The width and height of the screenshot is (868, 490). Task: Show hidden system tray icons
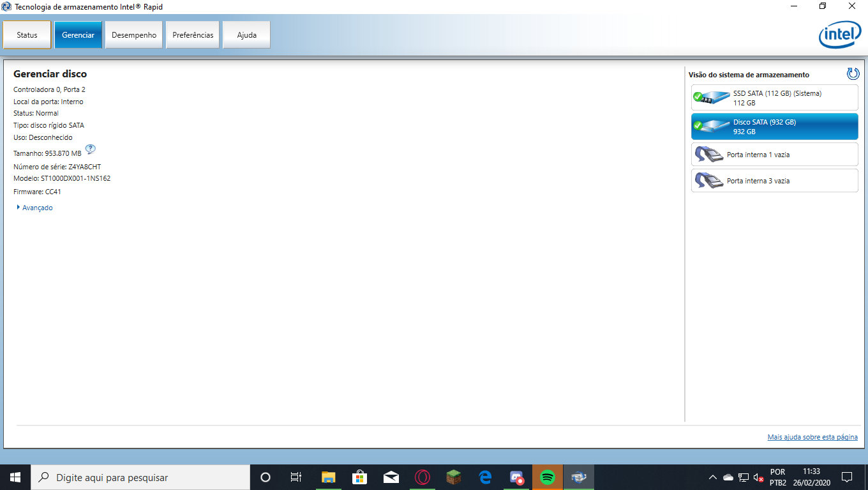[x=713, y=477]
